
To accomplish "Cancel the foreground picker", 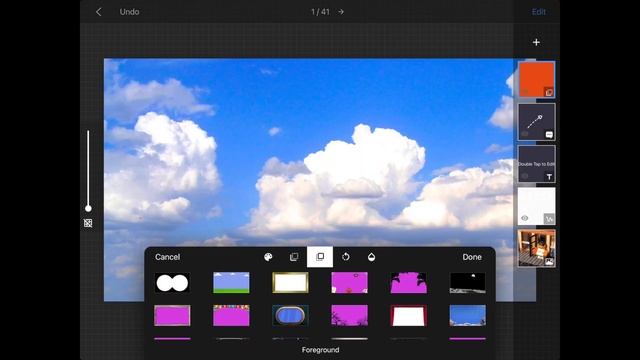I will [167, 257].
